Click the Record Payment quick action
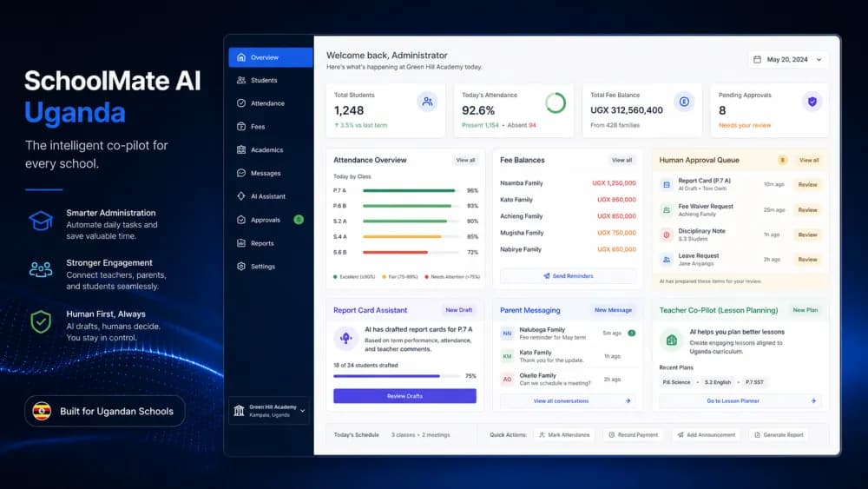The width and height of the screenshot is (868, 489). click(634, 435)
